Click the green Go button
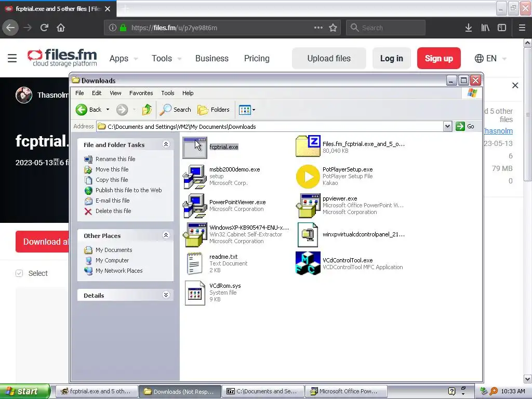The height and width of the screenshot is (399, 532). [465, 127]
